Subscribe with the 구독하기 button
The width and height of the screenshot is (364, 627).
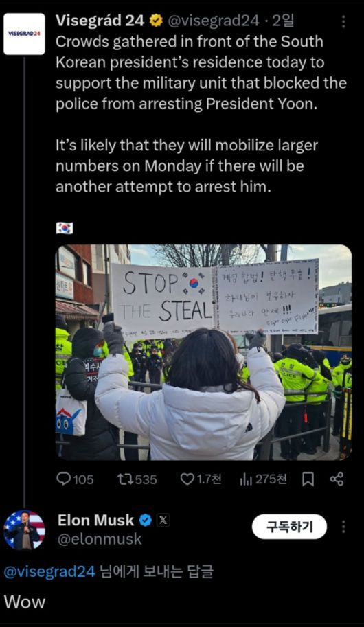(x=289, y=527)
